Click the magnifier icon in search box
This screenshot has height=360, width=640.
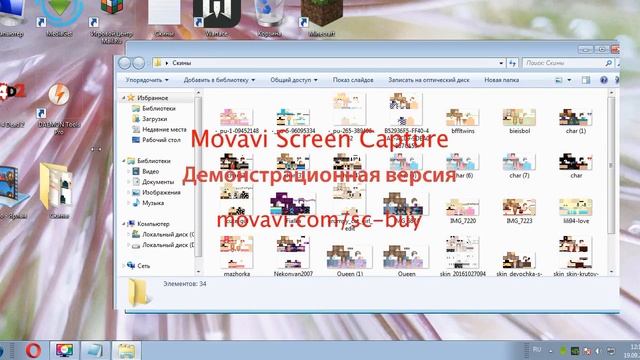[608, 63]
